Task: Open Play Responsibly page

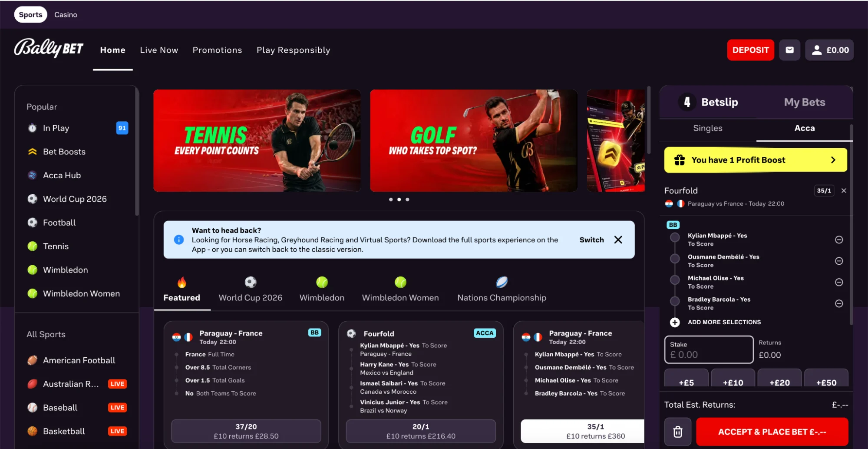Action: tap(293, 50)
